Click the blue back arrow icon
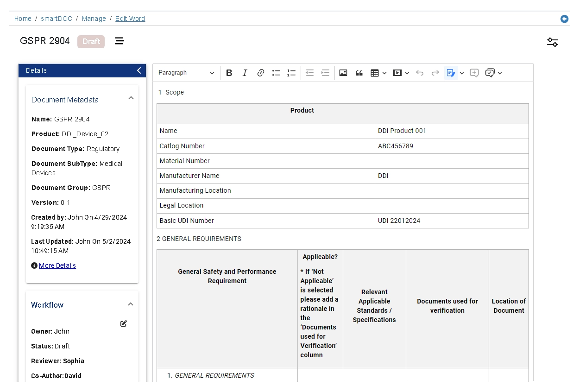579x392 pixels. tap(564, 19)
